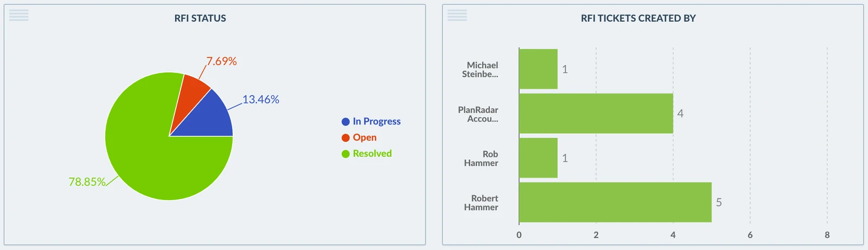868x250 pixels.
Task: Click the RFI STATUS widget title
Action: (x=200, y=18)
